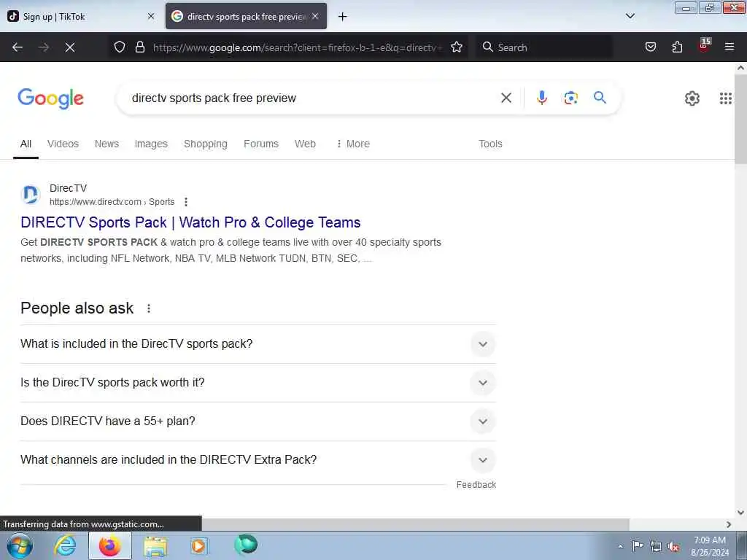Image resolution: width=747 pixels, height=560 pixels.
Task: Click the Firefox address bar URL
Action: pyautogui.click(x=298, y=47)
